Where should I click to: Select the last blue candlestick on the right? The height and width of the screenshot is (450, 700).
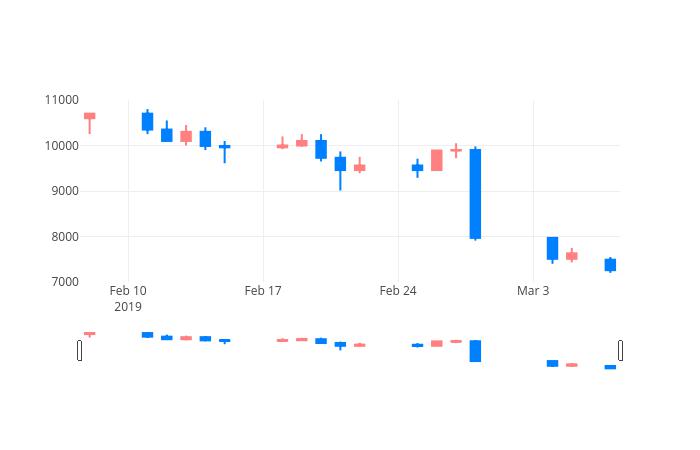coord(610,265)
